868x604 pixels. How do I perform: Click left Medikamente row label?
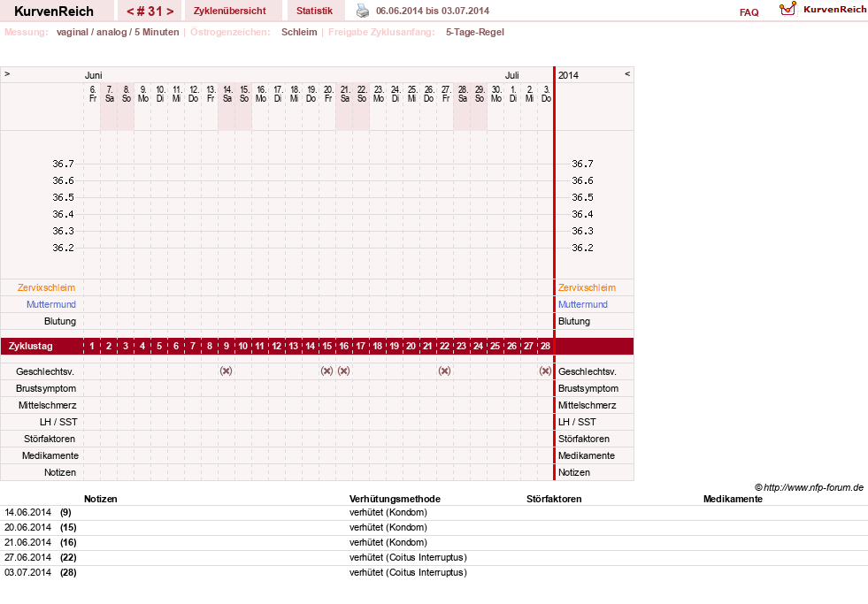(50, 455)
